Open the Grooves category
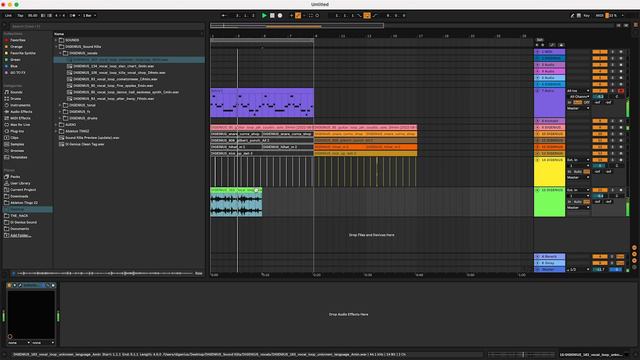 click(x=17, y=151)
